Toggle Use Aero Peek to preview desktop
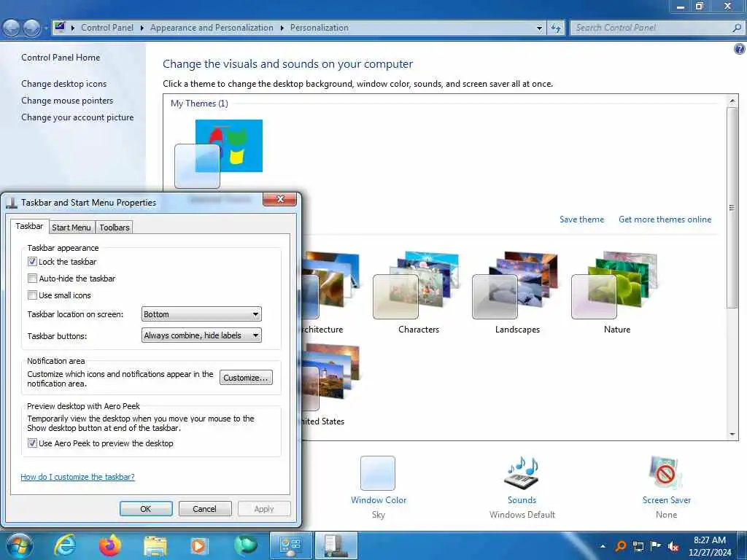747x560 pixels. [x=32, y=443]
